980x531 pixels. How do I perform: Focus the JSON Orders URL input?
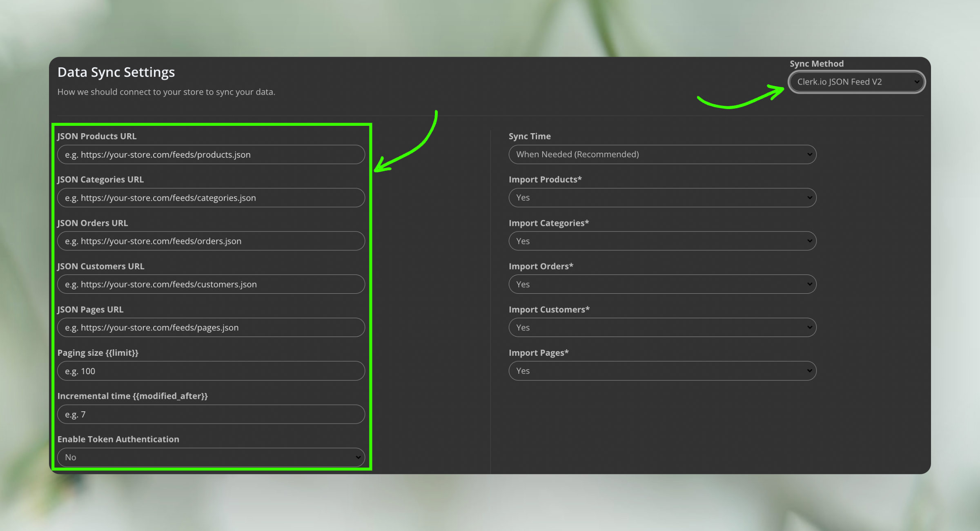pos(211,241)
